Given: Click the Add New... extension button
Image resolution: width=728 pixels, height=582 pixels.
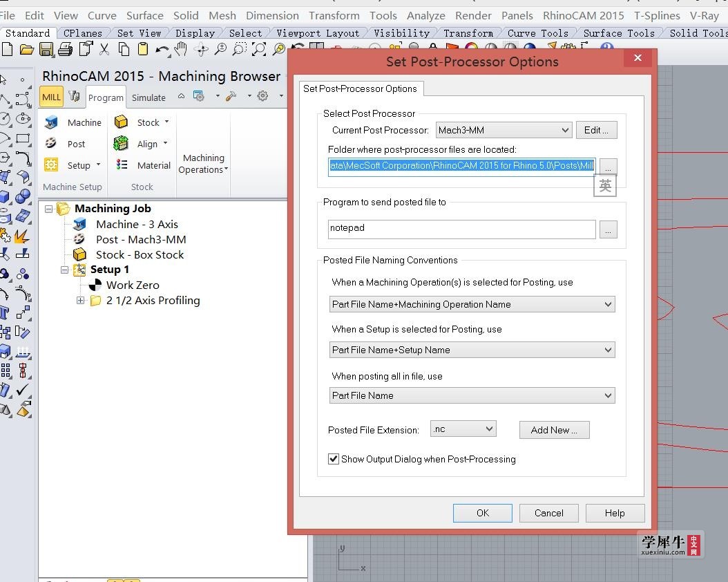Looking at the screenshot, I should pos(555,430).
